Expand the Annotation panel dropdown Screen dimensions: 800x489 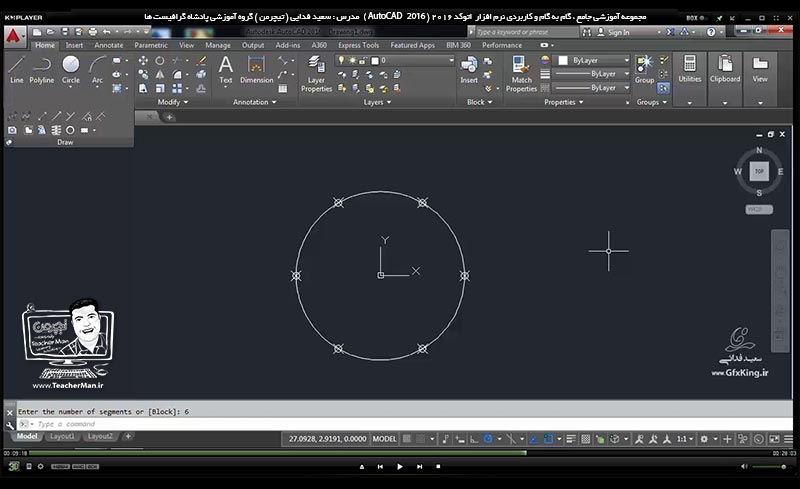(x=255, y=102)
